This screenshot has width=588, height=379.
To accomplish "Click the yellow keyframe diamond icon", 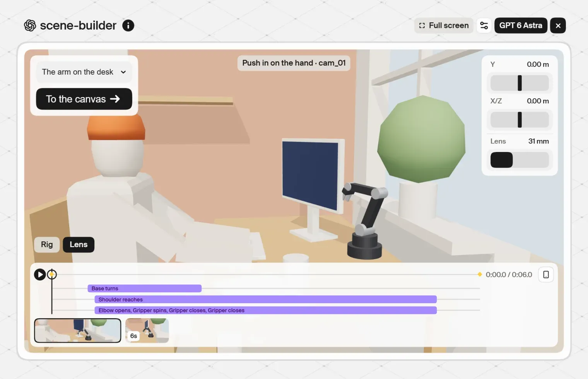I will [480, 274].
